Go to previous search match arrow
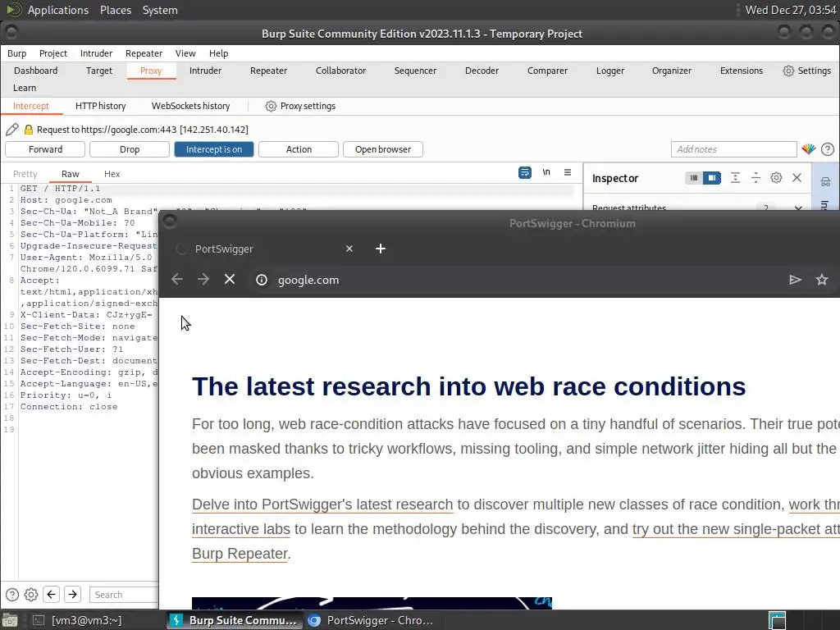This screenshot has width=840, height=630. (x=52, y=594)
